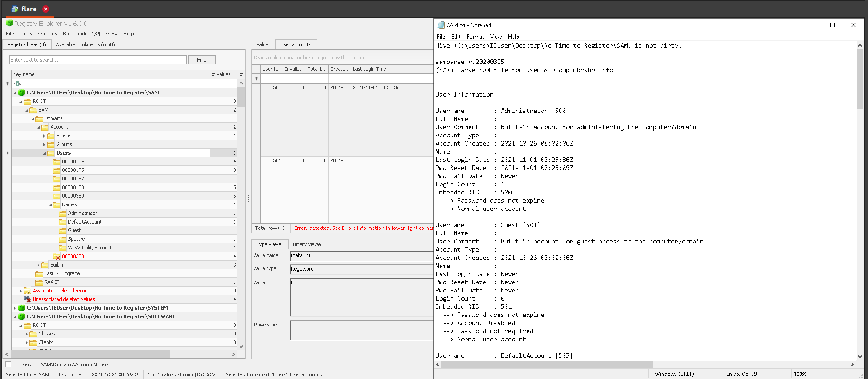Collapse the Domains folder node

pyautogui.click(x=33, y=118)
